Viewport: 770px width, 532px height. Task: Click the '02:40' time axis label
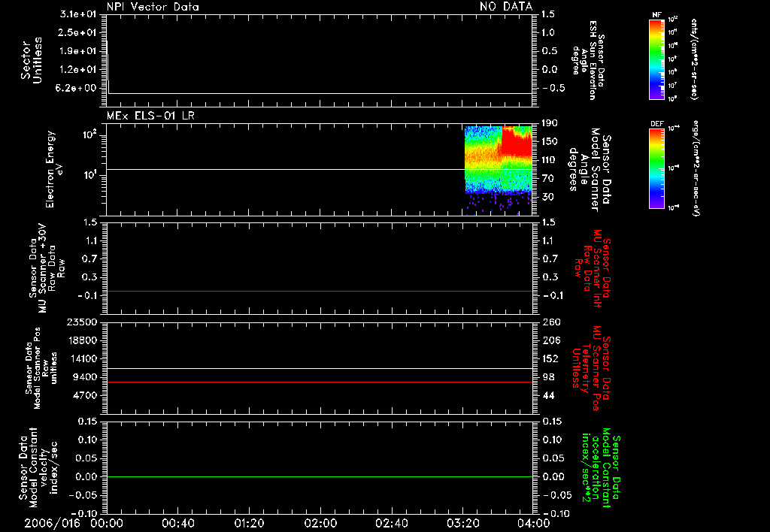click(x=391, y=523)
